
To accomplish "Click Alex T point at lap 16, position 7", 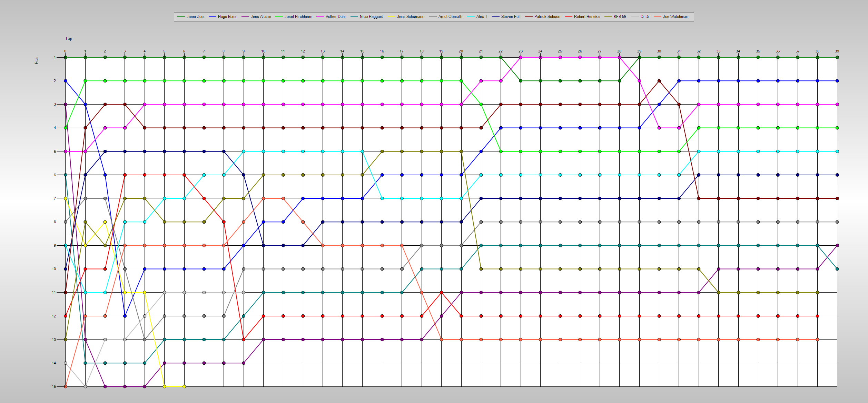I will coord(382,198).
